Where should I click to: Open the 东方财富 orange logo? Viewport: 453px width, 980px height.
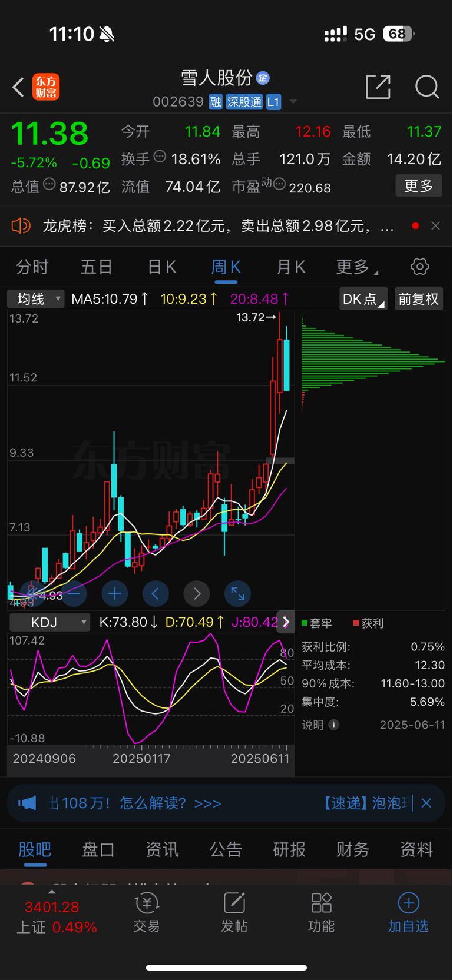coord(46,87)
